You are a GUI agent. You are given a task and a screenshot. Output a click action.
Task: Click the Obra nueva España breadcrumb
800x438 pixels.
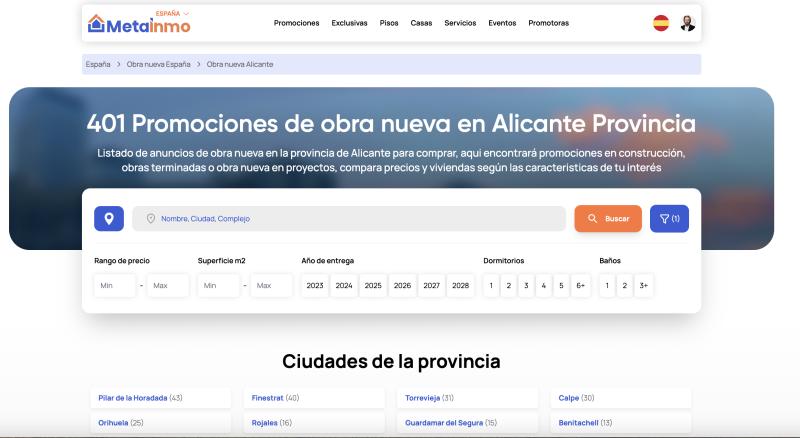[x=158, y=64]
